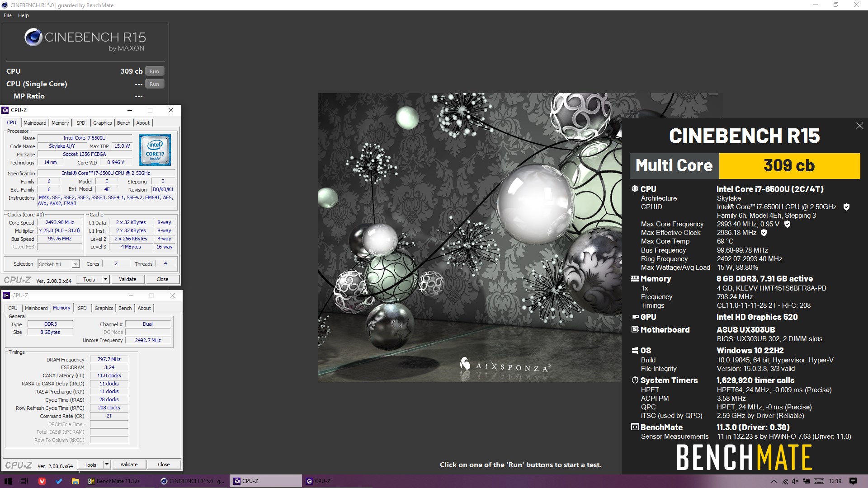This screenshot has height=488, width=868.
Task: Close the BenchMate result overlay panel
Action: pos(859,126)
